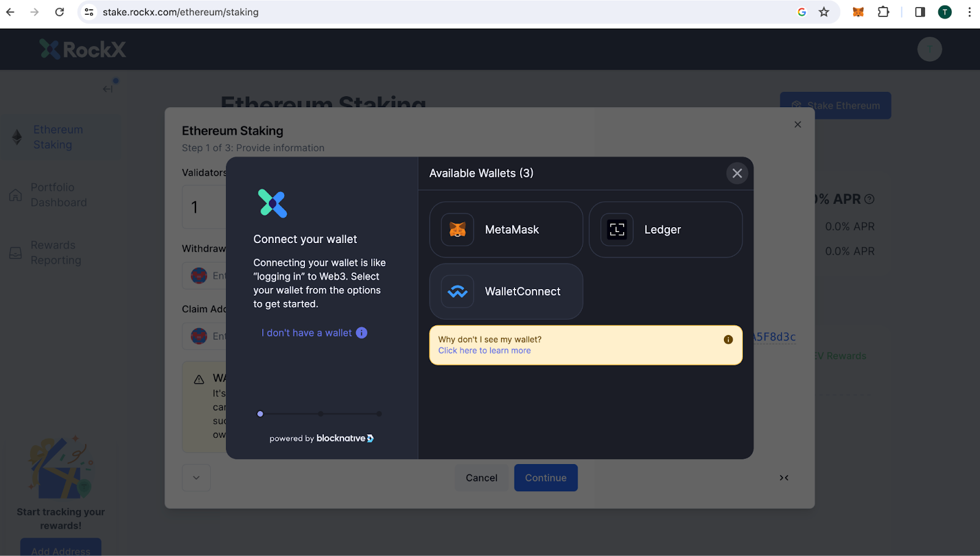This screenshot has width=980, height=556.
Task: Choose Ledger as the wallet
Action: 665,230
